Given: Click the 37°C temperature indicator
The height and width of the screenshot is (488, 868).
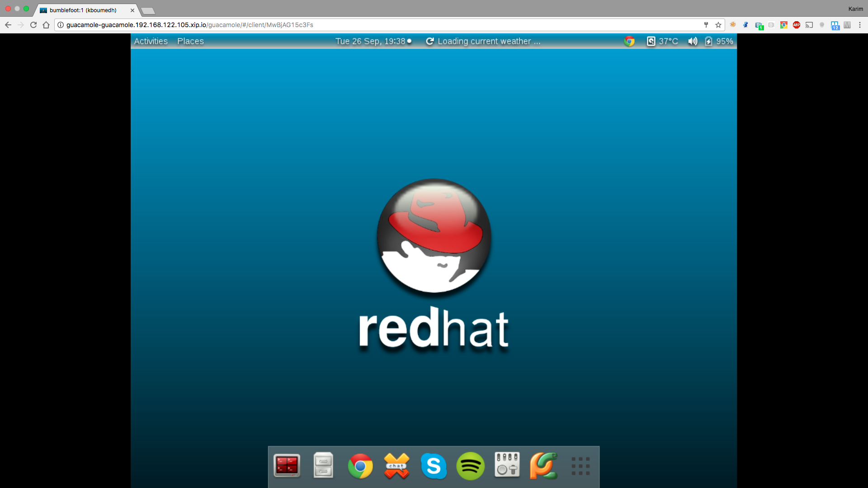Looking at the screenshot, I should tap(663, 41).
